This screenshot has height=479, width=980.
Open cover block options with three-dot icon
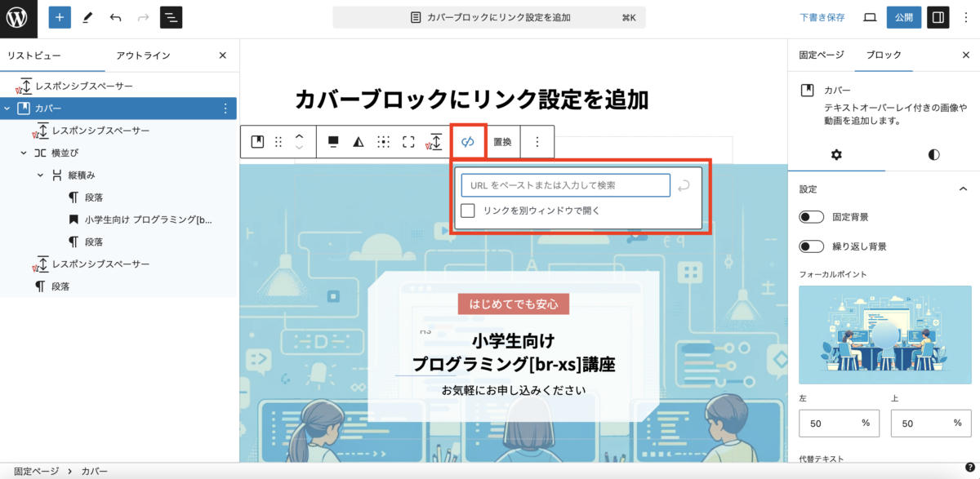(537, 141)
